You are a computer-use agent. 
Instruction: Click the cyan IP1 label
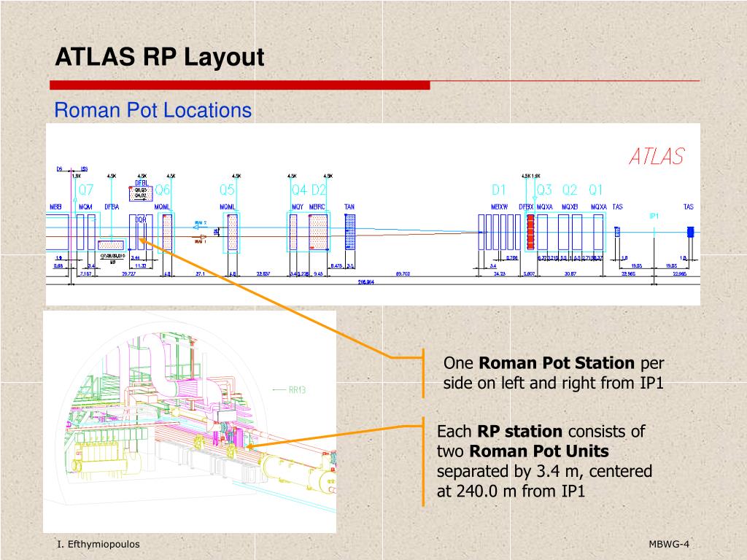pos(654,216)
